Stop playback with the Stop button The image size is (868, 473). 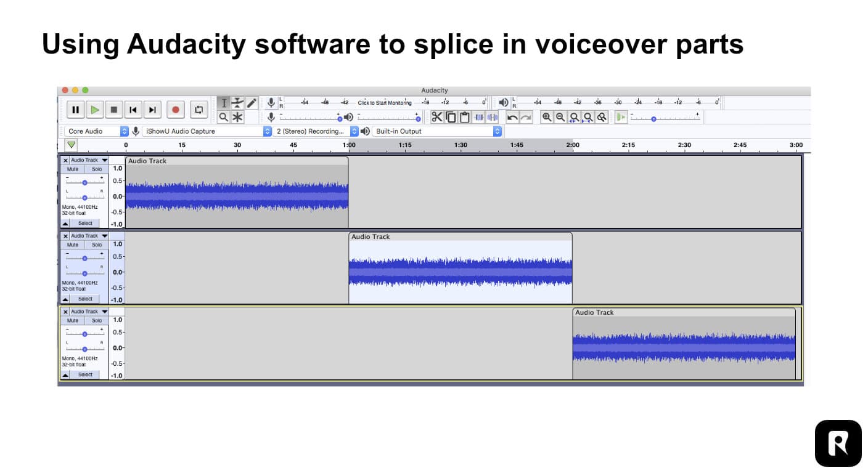(x=113, y=110)
